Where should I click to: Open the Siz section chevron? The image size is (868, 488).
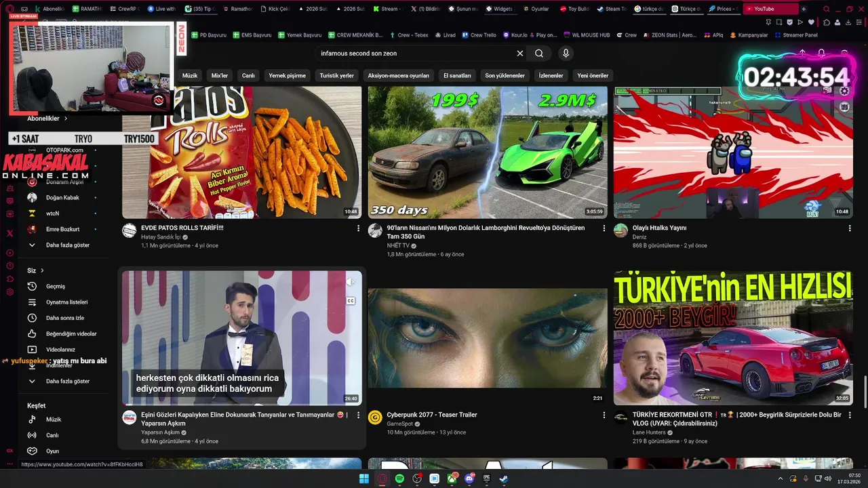click(x=42, y=270)
